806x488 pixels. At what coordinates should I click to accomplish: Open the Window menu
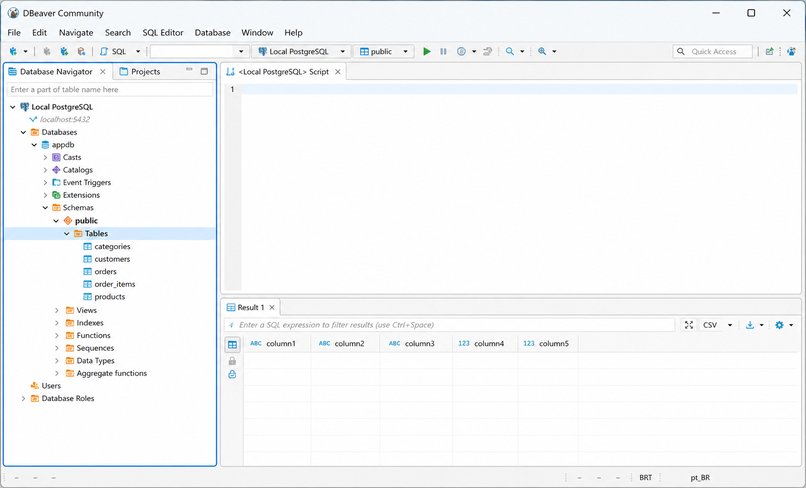pos(257,32)
